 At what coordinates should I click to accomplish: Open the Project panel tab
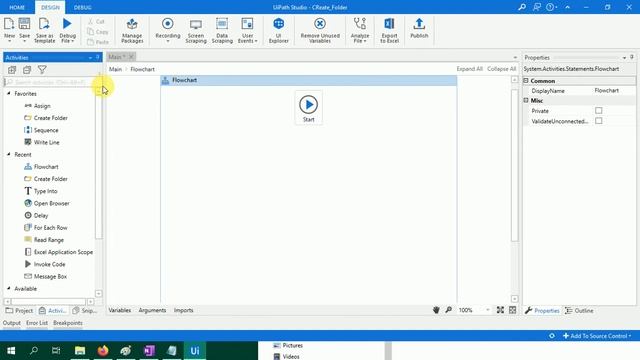coord(19,311)
